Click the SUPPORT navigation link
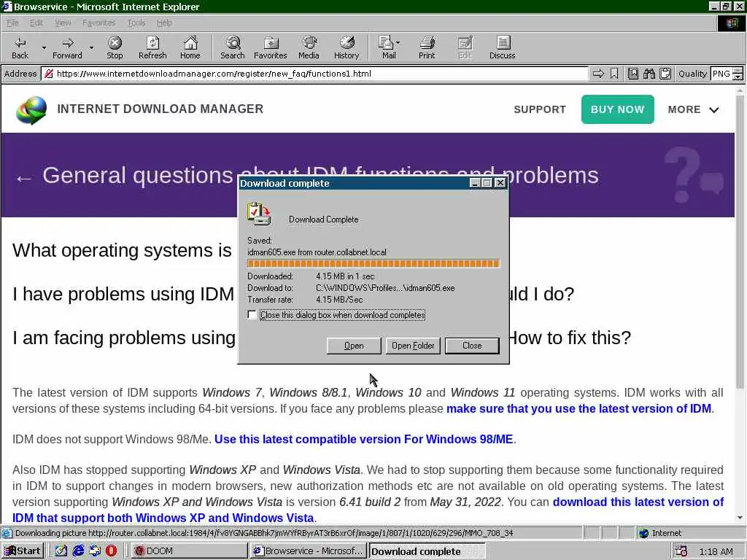Viewport: 747px width, 560px height. (x=540, y=109)
